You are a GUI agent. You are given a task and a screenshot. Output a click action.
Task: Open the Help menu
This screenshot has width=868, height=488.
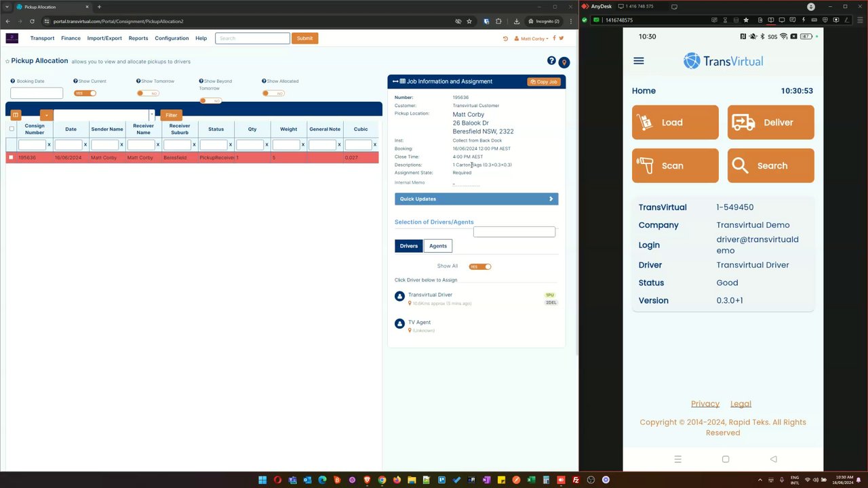point(201,38)
